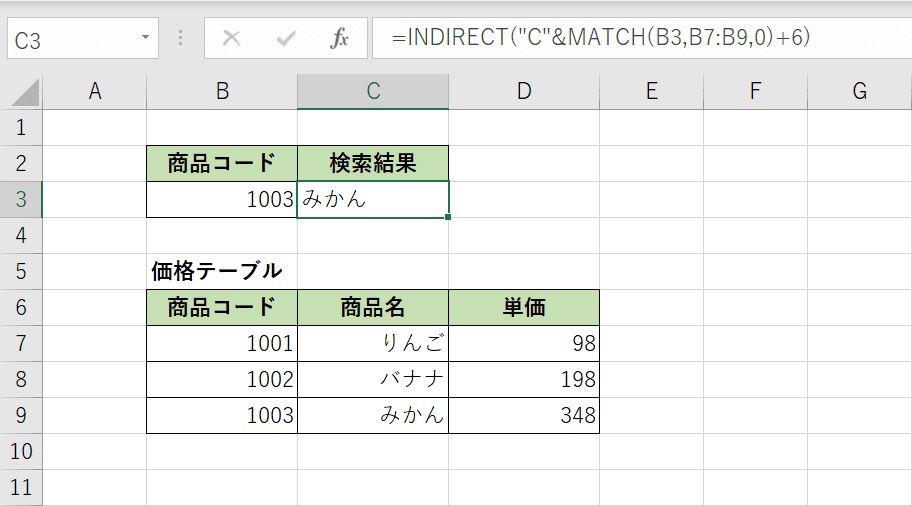Select cell with product code 1001

[x=222, y=344]
